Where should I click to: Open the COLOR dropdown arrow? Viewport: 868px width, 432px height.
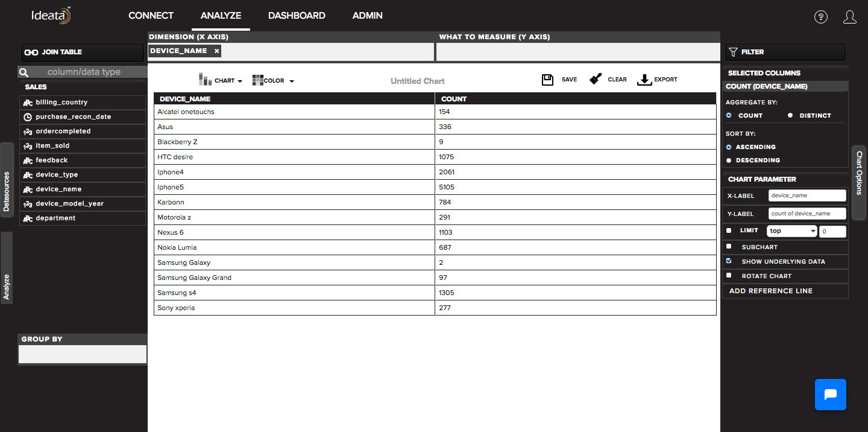pyautogui.click(x=292, y=81)
